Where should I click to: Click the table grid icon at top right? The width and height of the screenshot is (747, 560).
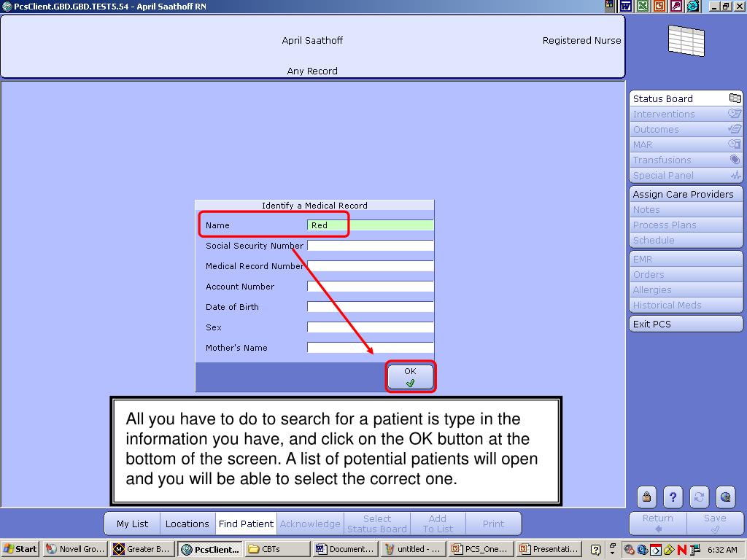[x=686, y=41]
